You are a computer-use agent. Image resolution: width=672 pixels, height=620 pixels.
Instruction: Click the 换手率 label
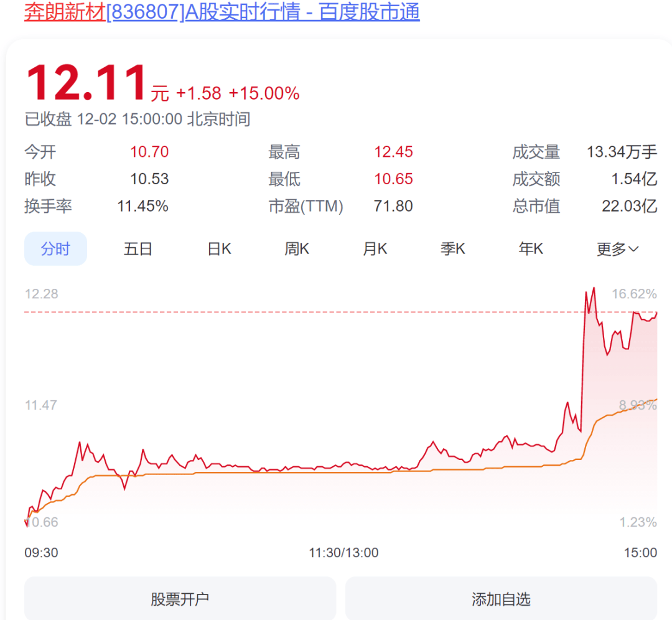(x=49, y=206)
